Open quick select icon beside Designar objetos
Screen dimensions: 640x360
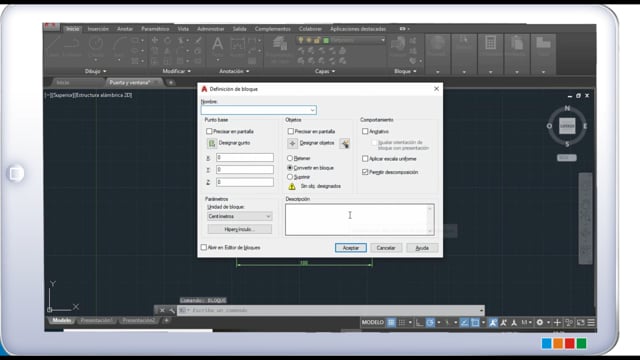click(x=345, y=143)
